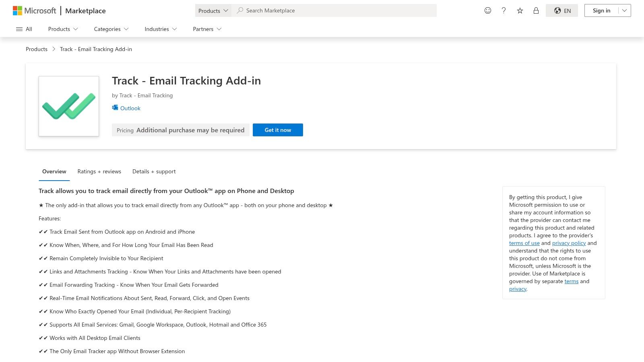Click the private plans lock icon
644x362 pixels.
click(x=536, y=10)
